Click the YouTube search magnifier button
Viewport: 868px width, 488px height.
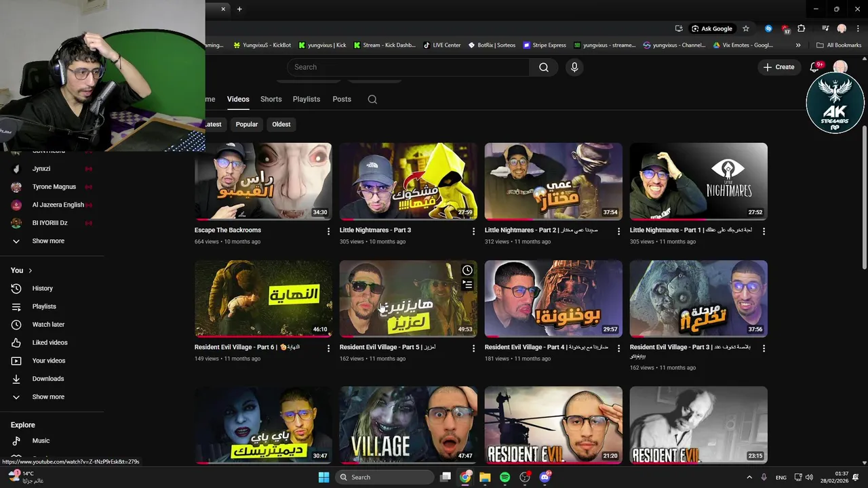(544, 67)
